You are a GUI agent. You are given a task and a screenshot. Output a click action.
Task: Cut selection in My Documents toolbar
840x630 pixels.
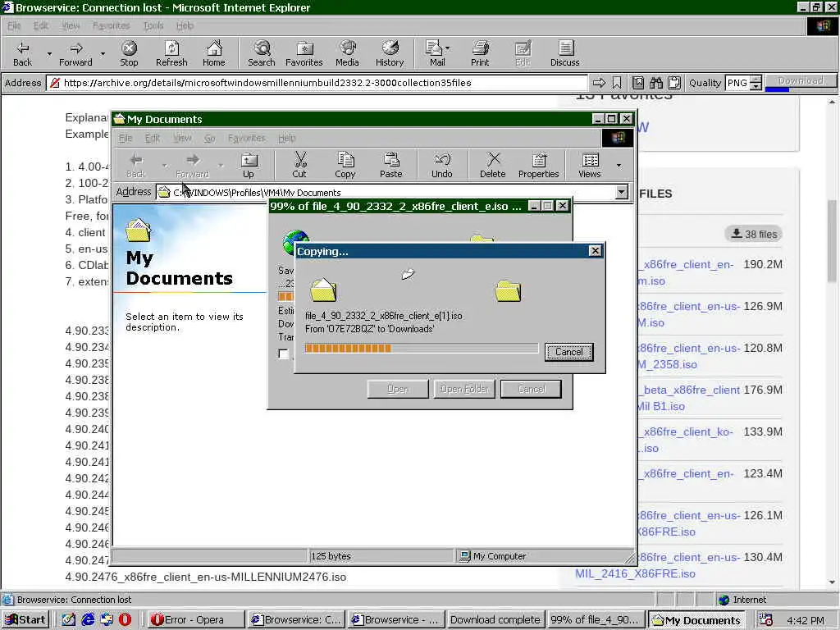(299, 166)
